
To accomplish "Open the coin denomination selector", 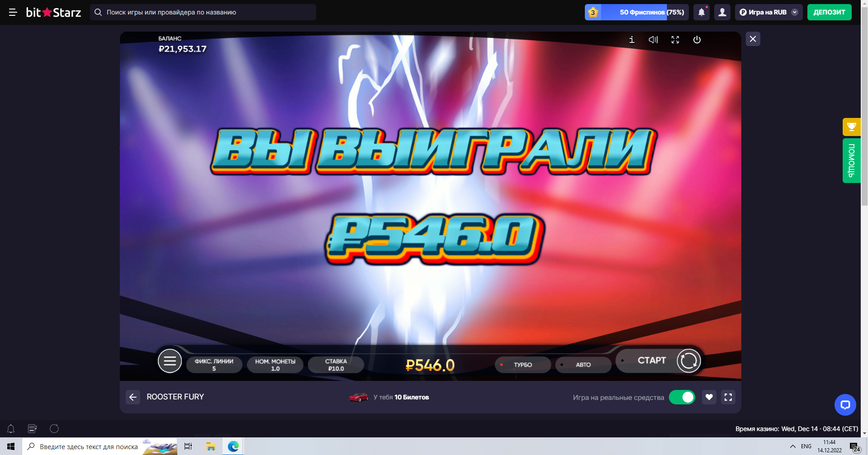I will 275,365.
